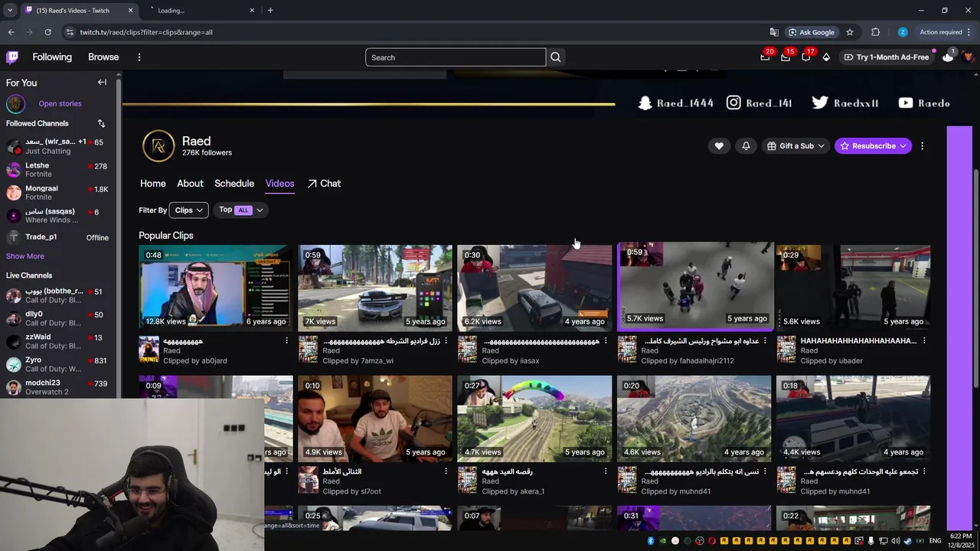Open Letshe channel in sidebar

(x=57, y=170)
